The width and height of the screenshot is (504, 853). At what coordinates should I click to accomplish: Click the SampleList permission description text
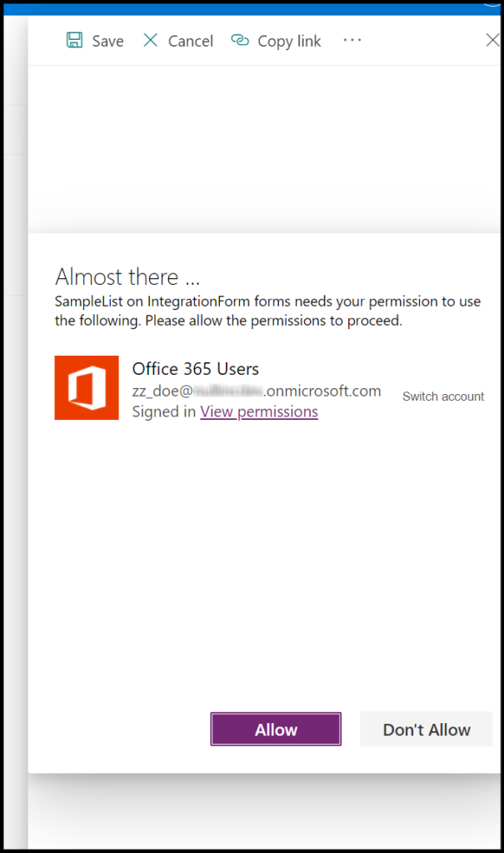pyautogui.click(x=267, y=311)
